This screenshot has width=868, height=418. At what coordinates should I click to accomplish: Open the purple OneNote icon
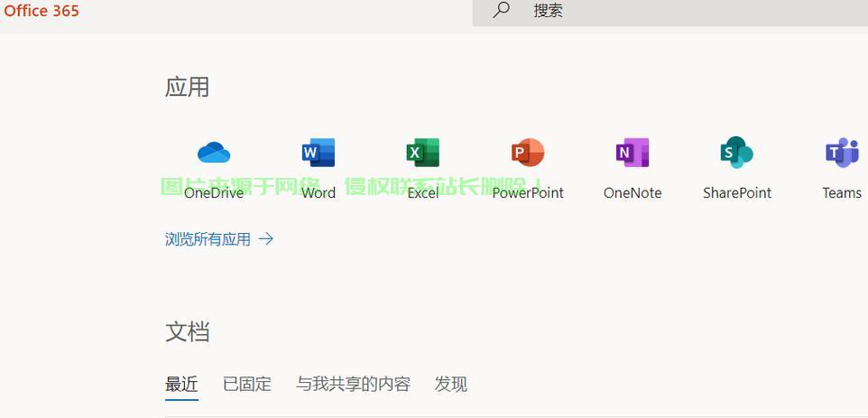pyautogui.click(x=633, y=153)
